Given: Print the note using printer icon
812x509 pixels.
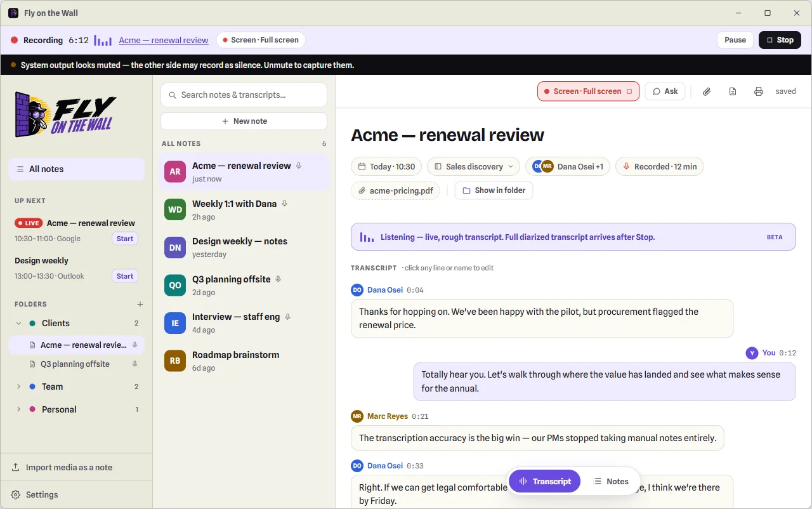Looking at the screenshot, I should click(x=759, y=91).
